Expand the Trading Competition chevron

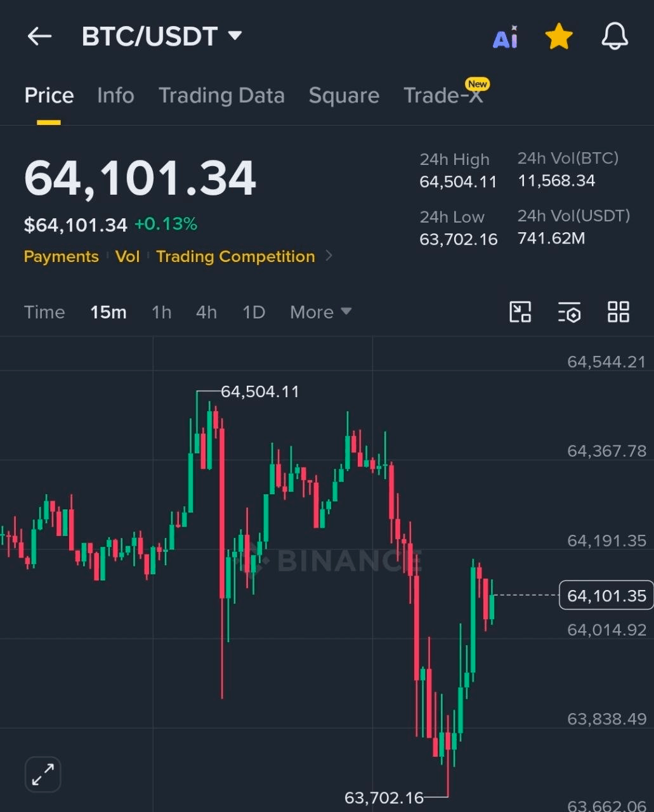pos(329,256)
